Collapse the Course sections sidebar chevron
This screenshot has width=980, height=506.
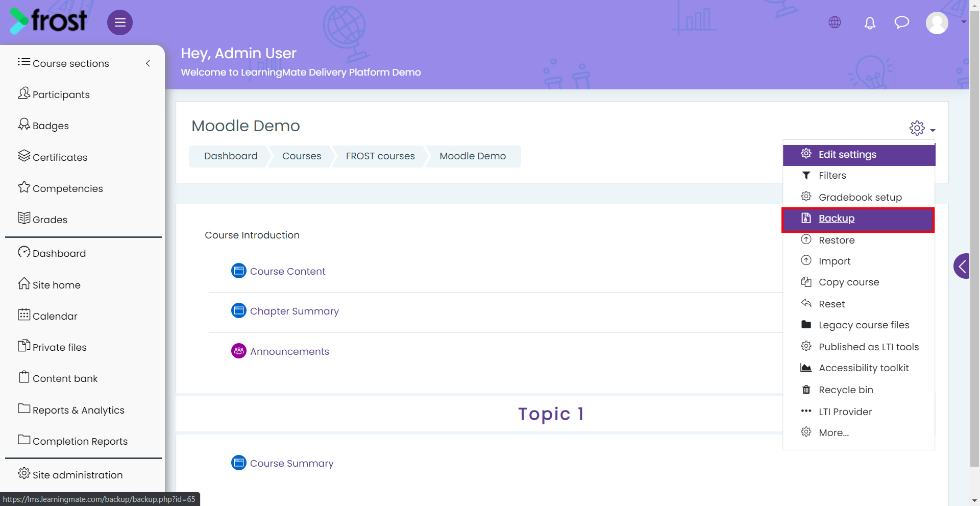coord(148,63)
